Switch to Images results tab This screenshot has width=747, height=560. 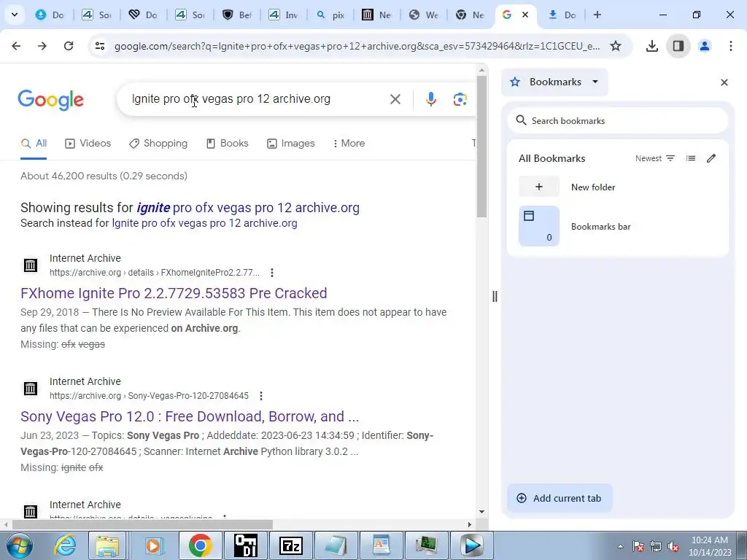point(291,144)
